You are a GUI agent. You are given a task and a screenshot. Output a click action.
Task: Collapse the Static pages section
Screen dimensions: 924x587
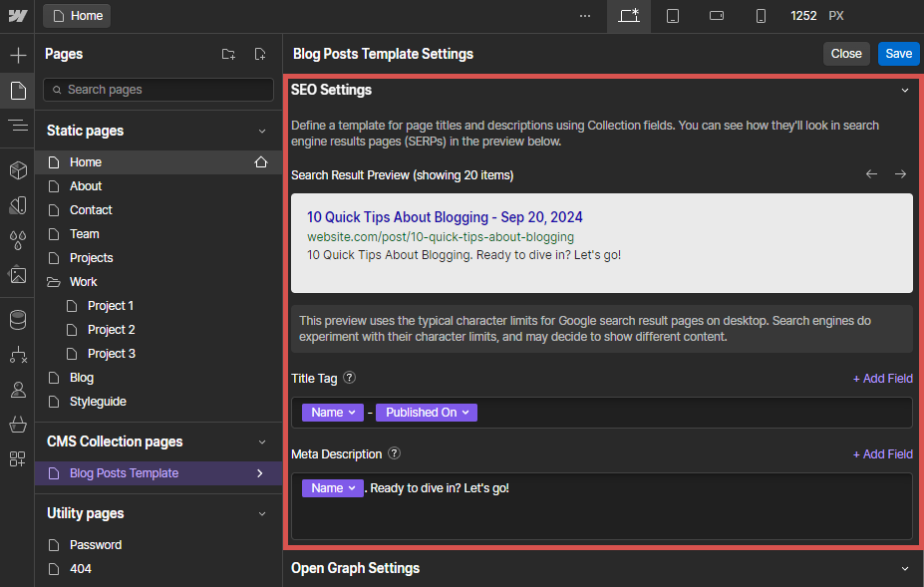click(x=262, y=131)
